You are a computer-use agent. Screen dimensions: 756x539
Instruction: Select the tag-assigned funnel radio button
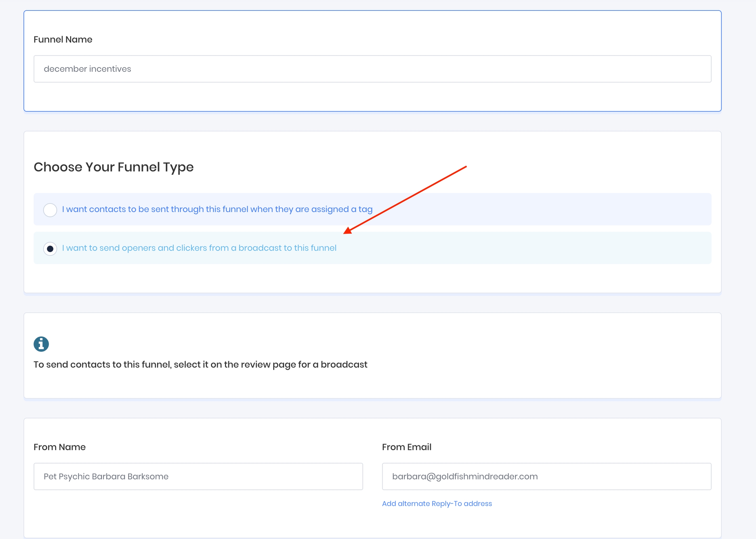[50, 210]
